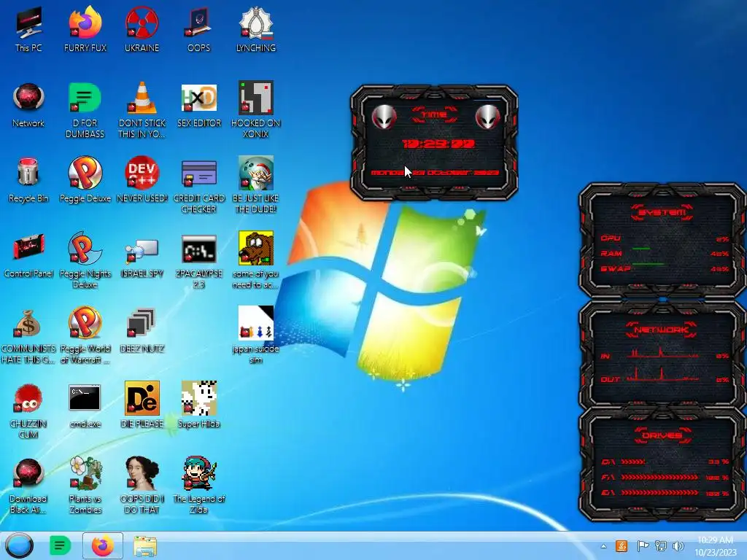Click the CPU row in the System widget

[x=664, y=238]
